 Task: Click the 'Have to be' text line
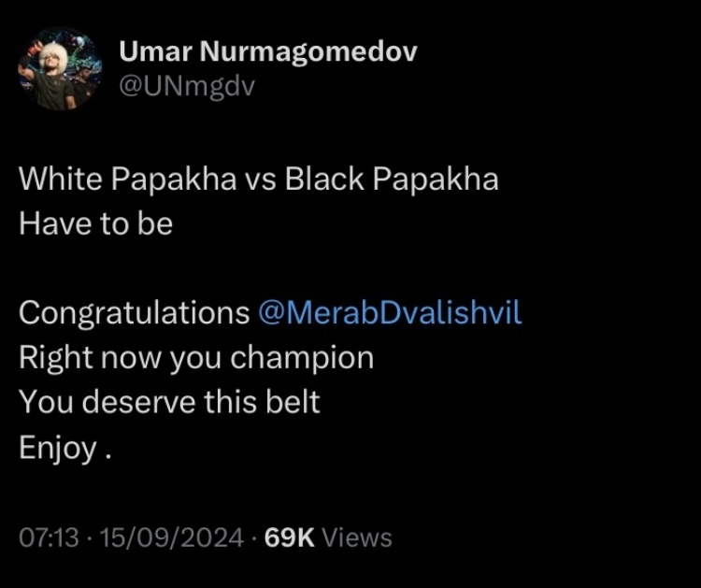[x=95, y=223]
